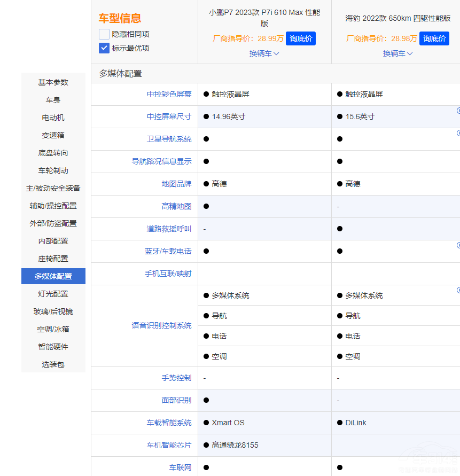Open the info icon next to 语音识别控制系统

point(458,290)
